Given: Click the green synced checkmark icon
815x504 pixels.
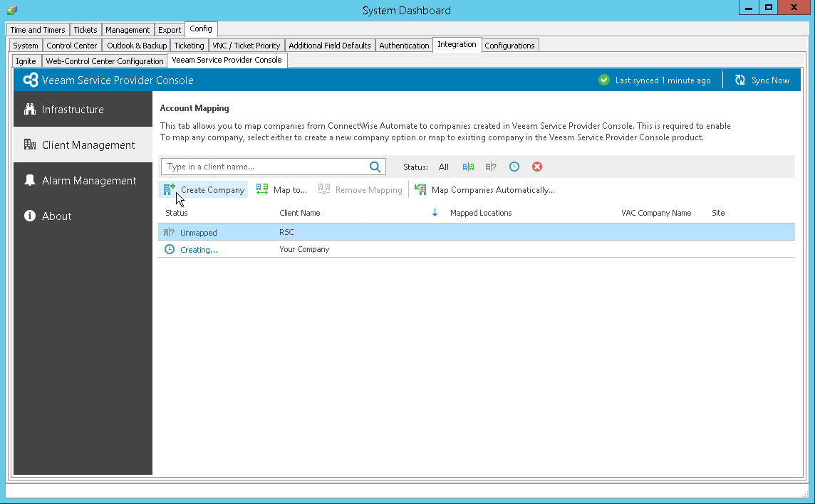Looking at the screenshot, I should [x=603, y=80].
